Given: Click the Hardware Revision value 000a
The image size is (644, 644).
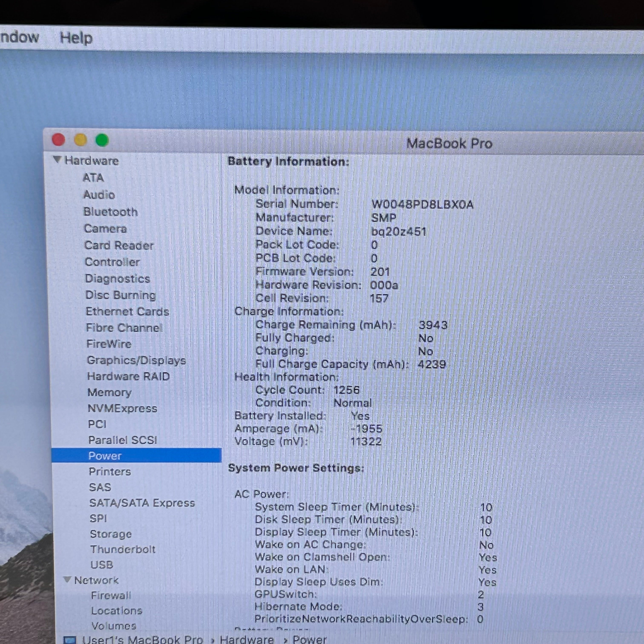Looking at the screenshot, I should click(384, 285).
